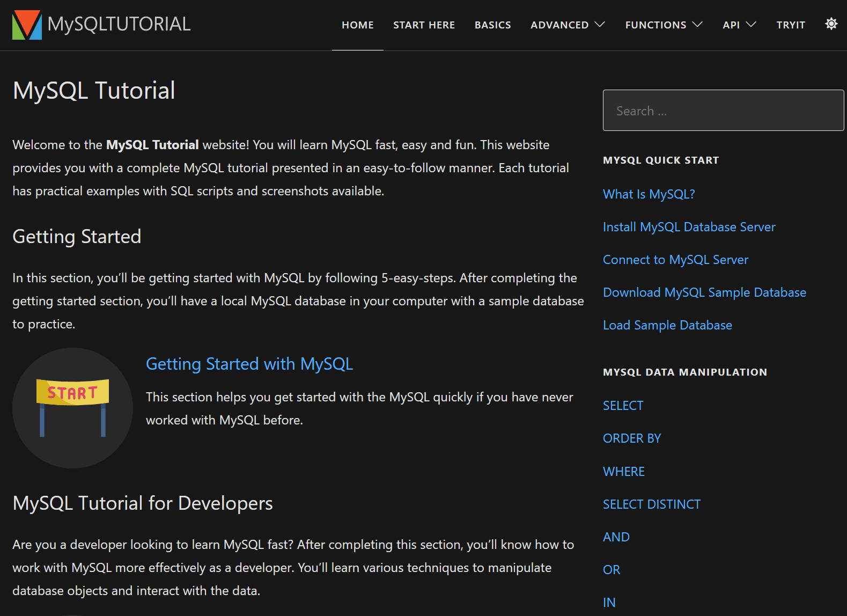Expand the Advanced dropdown menu

point(568,25)
